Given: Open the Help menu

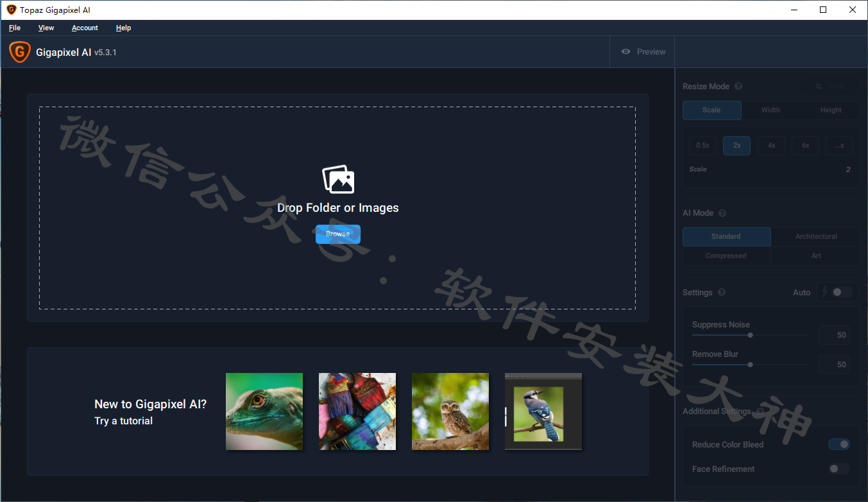Looking at the screenshot, I should 123,28.
